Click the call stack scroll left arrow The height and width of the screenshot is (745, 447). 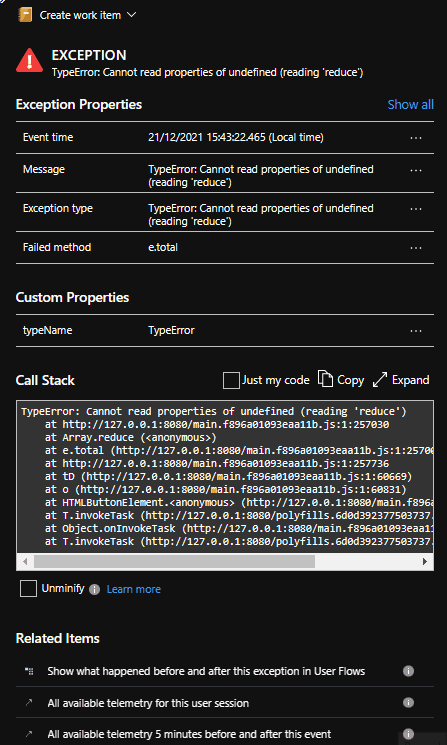click(x=25, y=561)
